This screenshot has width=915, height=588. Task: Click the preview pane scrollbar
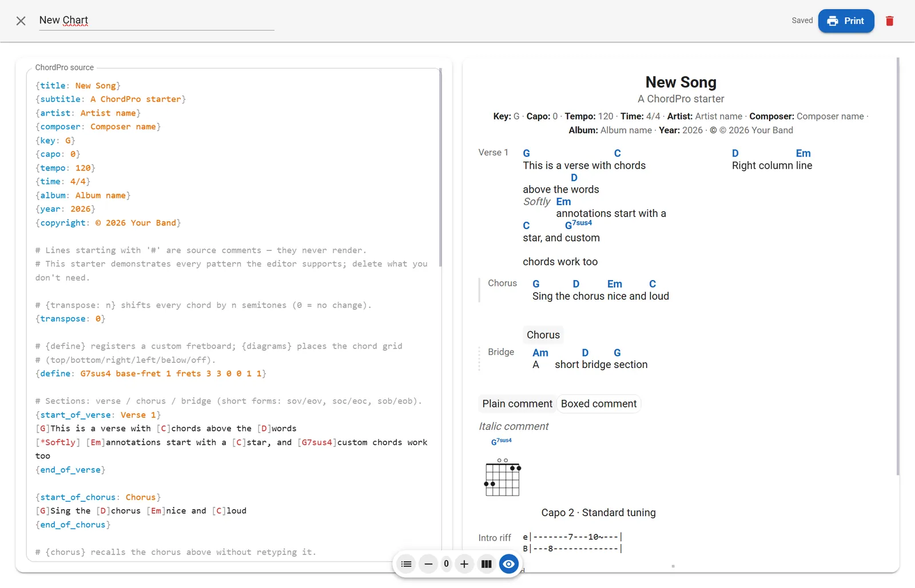click(x=898, y=266)
